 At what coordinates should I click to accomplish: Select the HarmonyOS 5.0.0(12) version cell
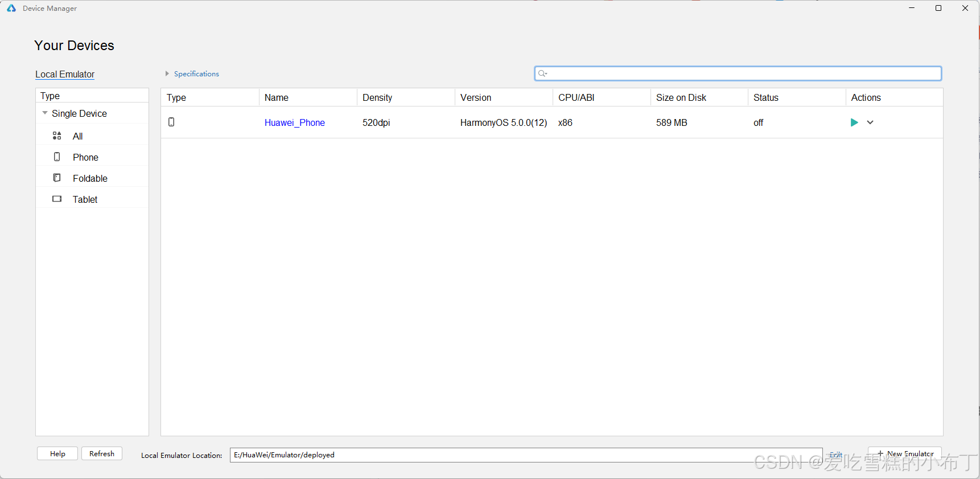[504, 122]
